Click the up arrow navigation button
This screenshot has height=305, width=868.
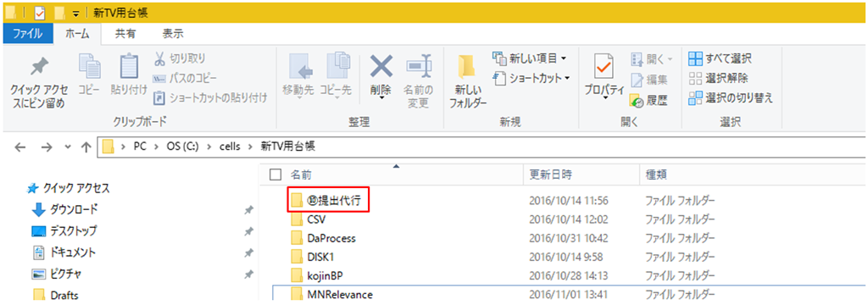point(86,147)
